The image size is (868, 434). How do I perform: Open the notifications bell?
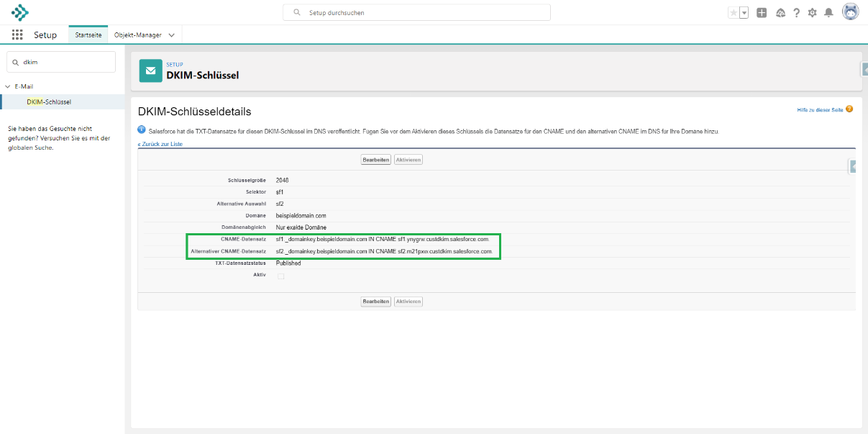point(828,13)
